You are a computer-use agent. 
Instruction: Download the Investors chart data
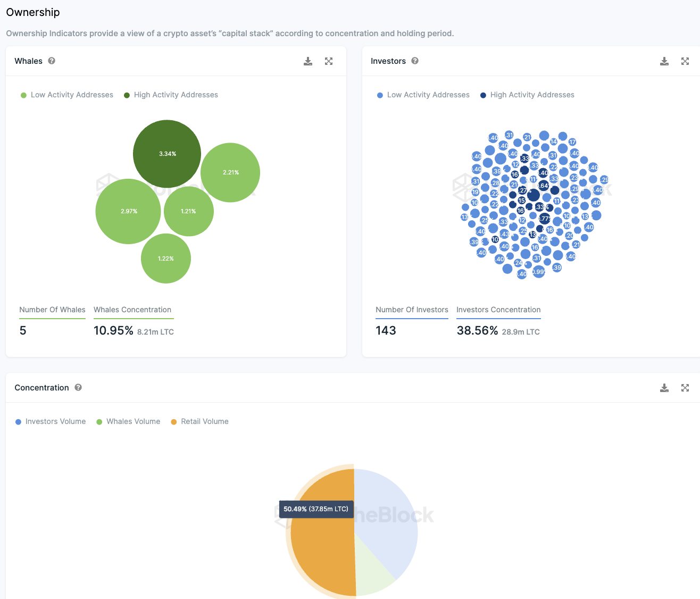(x=664, y=61)
